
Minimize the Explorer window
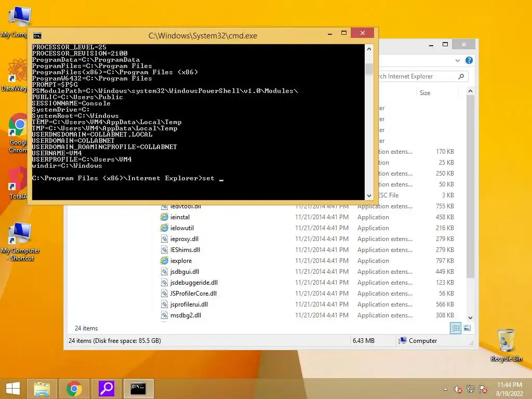[431, 45]
